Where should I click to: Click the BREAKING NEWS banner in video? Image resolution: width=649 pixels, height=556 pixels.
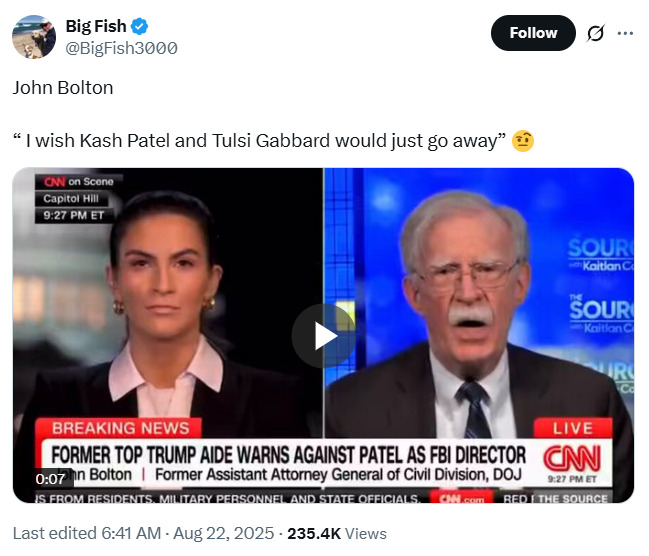[x=120, y=428]
